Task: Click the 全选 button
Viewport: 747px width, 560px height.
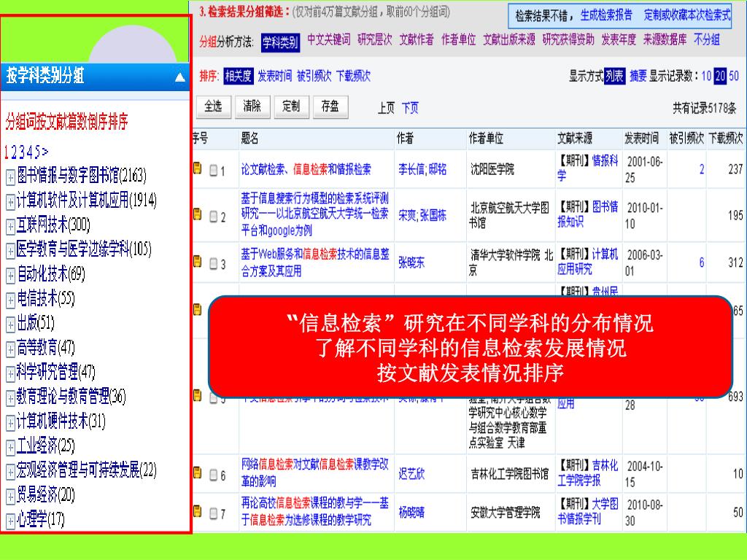Action: pos(214,106)
